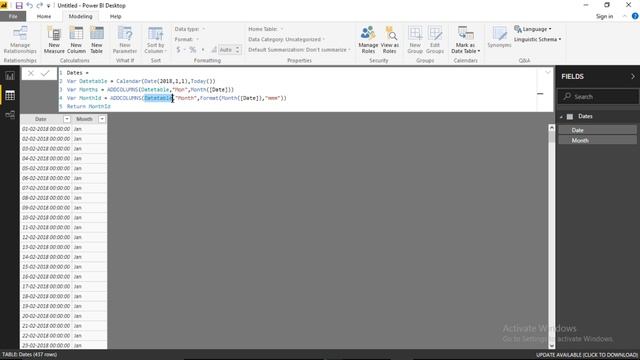The height and width of the screenshot is (360, 640).
Task: Click vertical scrollbar down arrow
Action: [x=551, y=346]
